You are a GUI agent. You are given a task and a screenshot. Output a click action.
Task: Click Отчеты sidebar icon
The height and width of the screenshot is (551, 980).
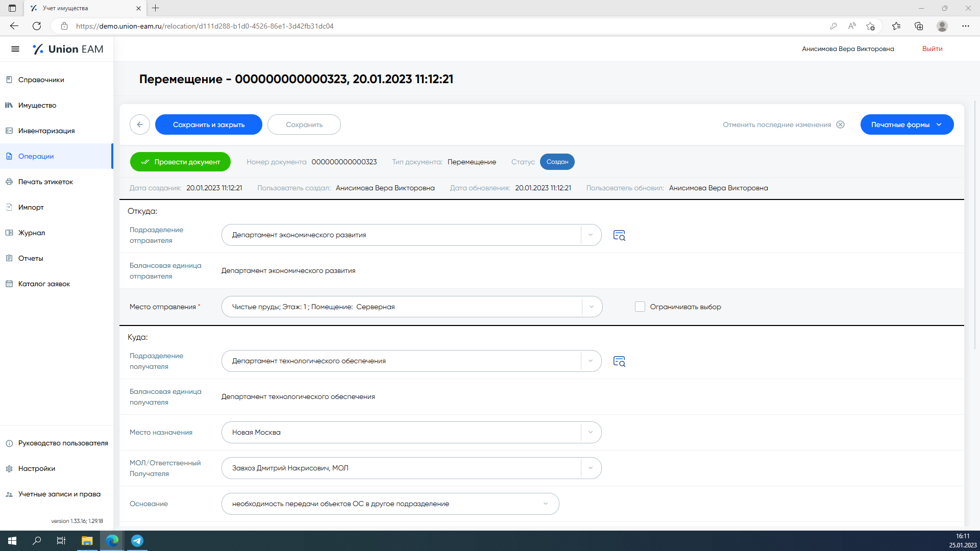(9, 258)
